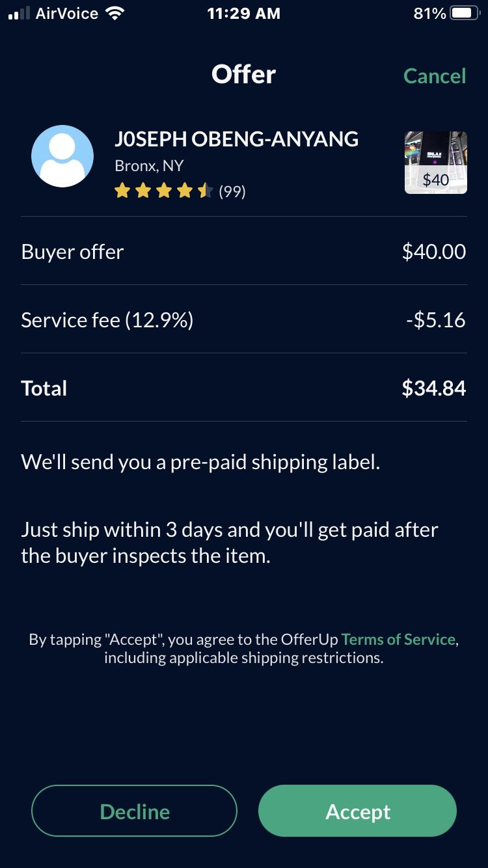Tap the buyer's profile avatar icon
This screenshot has height=868, width=488.
[62, 156]
